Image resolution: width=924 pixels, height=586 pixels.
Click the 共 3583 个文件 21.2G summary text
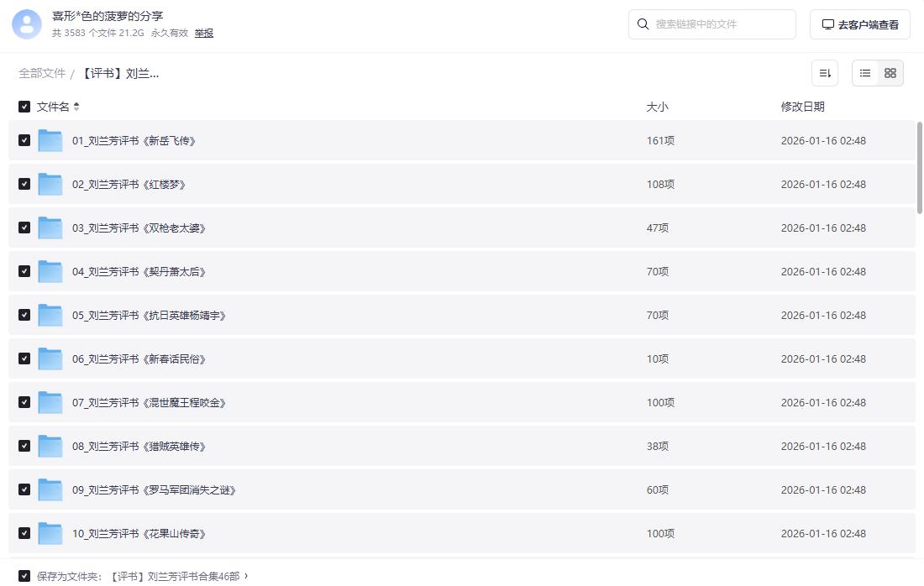click(x=97, y=33)
